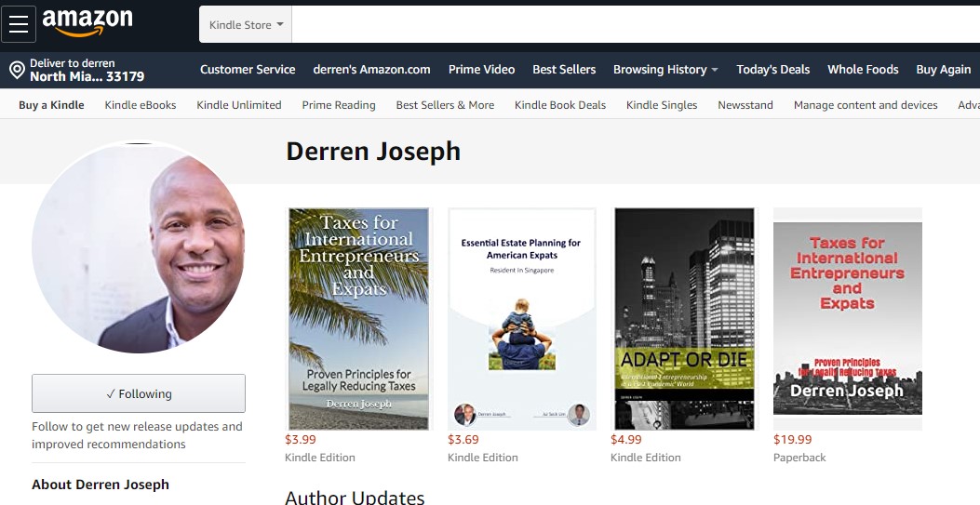
Task: Open Today's Deals
Action: pos(773,70)
